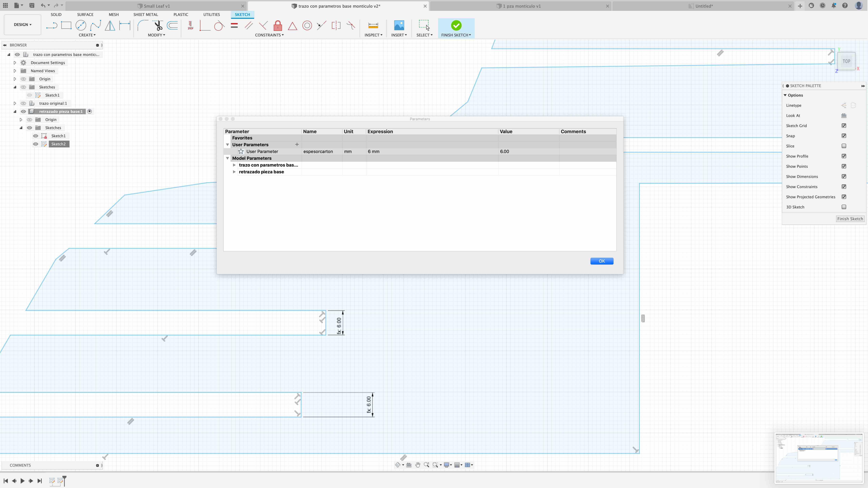Click Finish Sketch in Sketch Palette
868x488 pixels.
850,219
